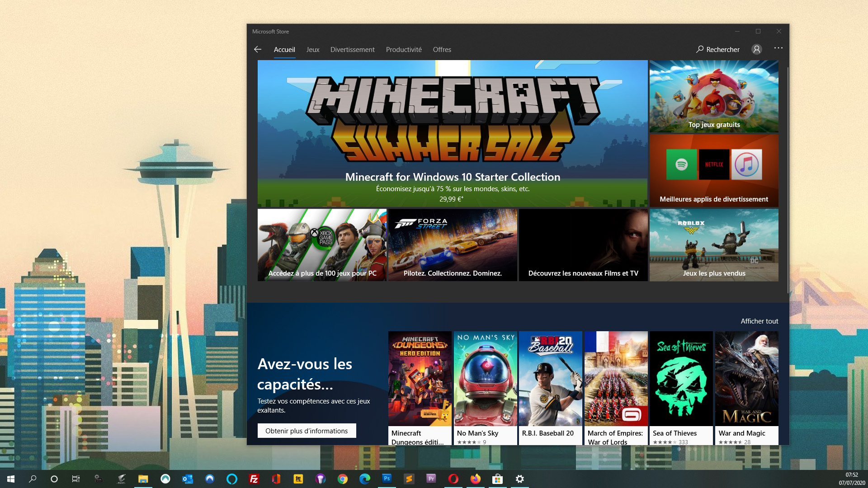The width and height of the screenshot is (868, 488).
Task: Open the Top jeux gratuits tile
Action: (714, 96)
